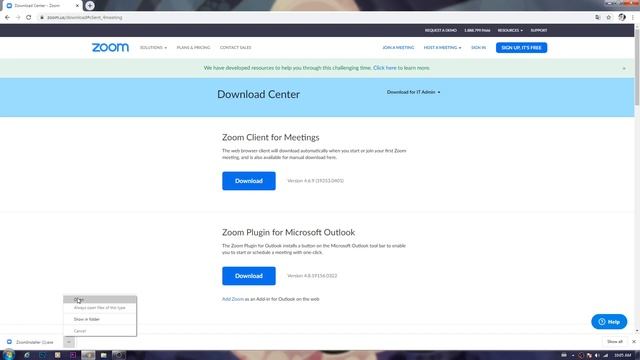The height and width of the screenshot is (360, 640).
Task: Open Request a Demo link
Action: coord(440,30)
